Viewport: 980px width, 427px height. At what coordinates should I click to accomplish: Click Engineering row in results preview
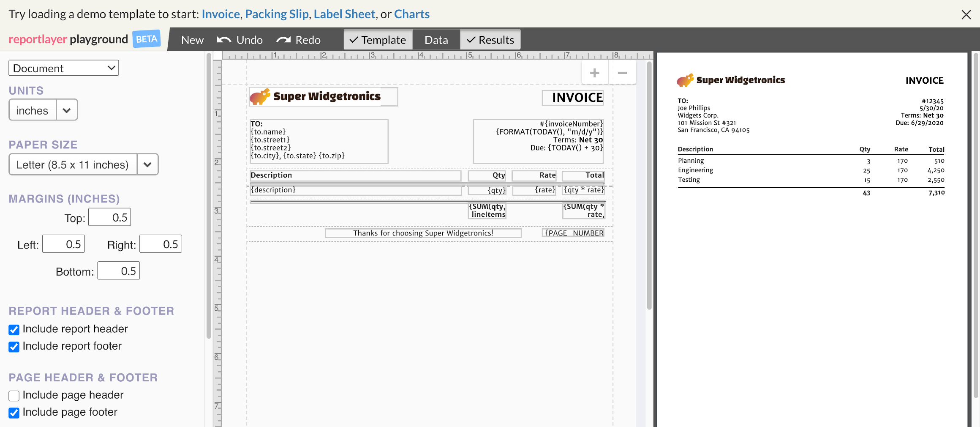[811, 170]
